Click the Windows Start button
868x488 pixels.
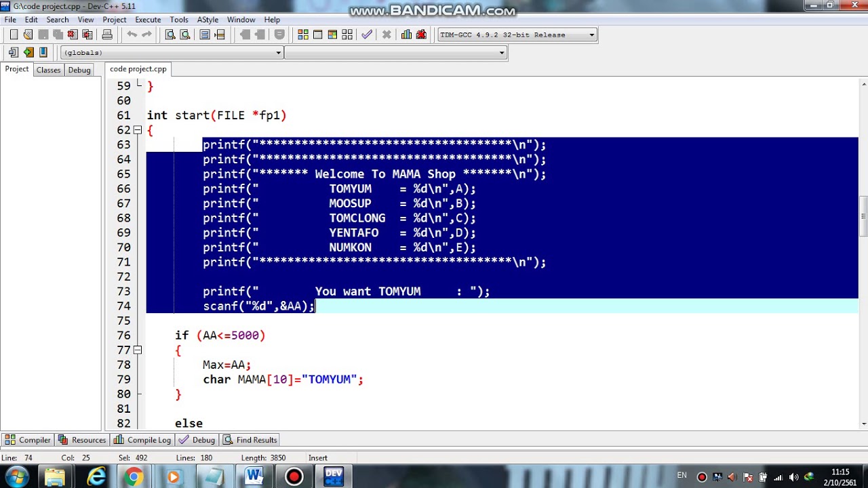(x=16, y=476)
